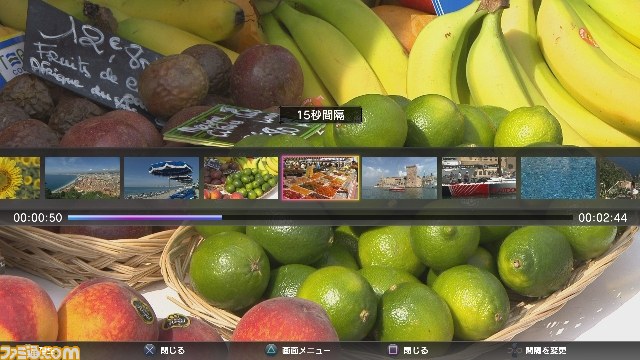Click the X cross button icon
Viewport: 640px width, 360px height.
click(149, 350)
